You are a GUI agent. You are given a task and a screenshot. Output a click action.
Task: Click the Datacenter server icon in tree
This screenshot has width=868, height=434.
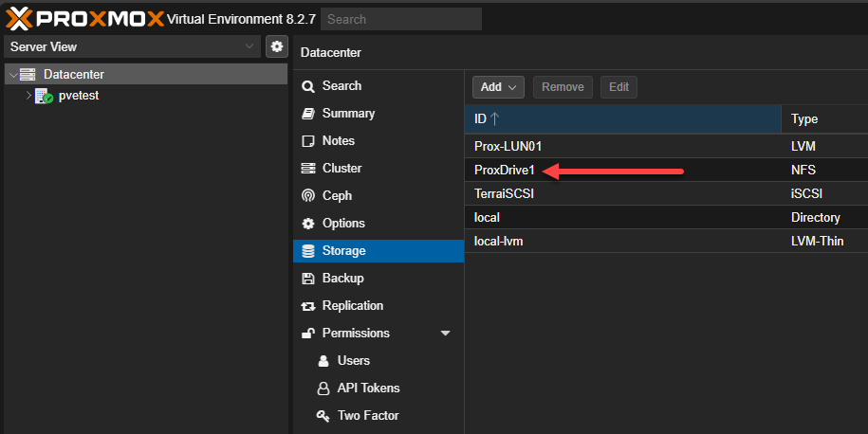(x=28, y=74)
